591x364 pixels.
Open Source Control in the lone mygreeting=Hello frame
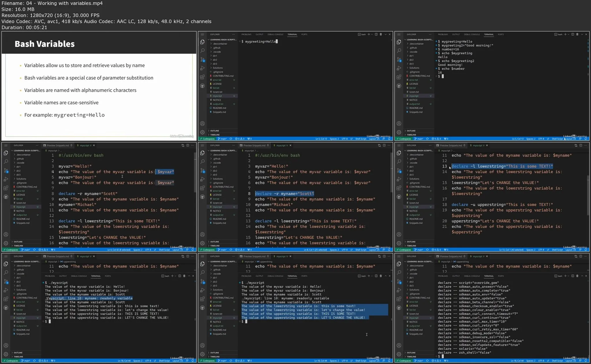click(x=202, y=60)
